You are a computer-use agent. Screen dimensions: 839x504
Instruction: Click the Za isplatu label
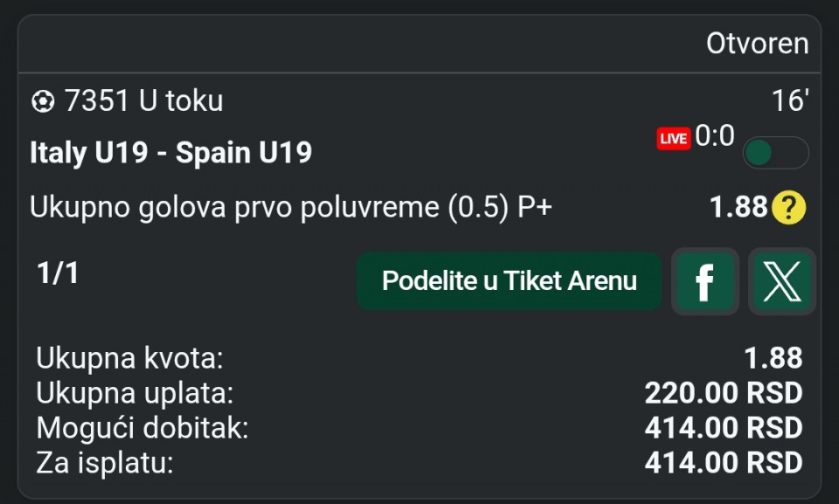[x=105, y=463]
